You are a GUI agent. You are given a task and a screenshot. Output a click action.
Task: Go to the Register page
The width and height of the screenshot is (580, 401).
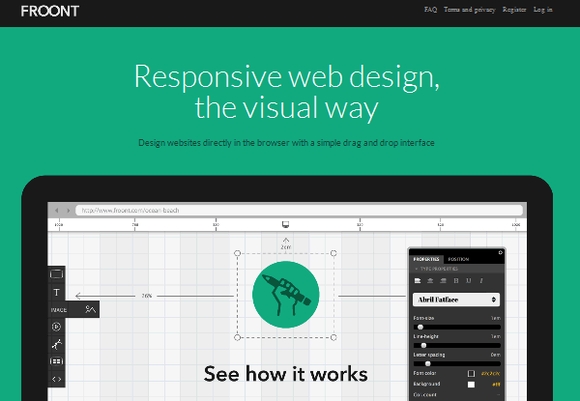click(514, 10)
